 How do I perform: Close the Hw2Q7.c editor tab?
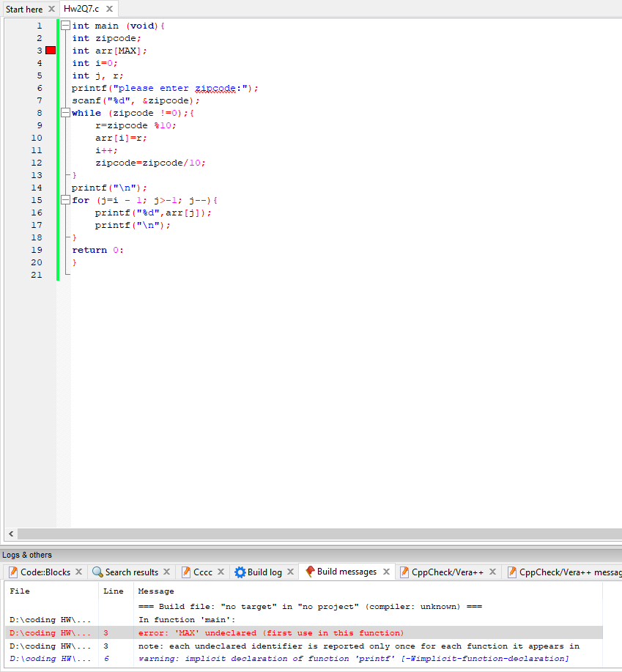(x=108, y=10)
